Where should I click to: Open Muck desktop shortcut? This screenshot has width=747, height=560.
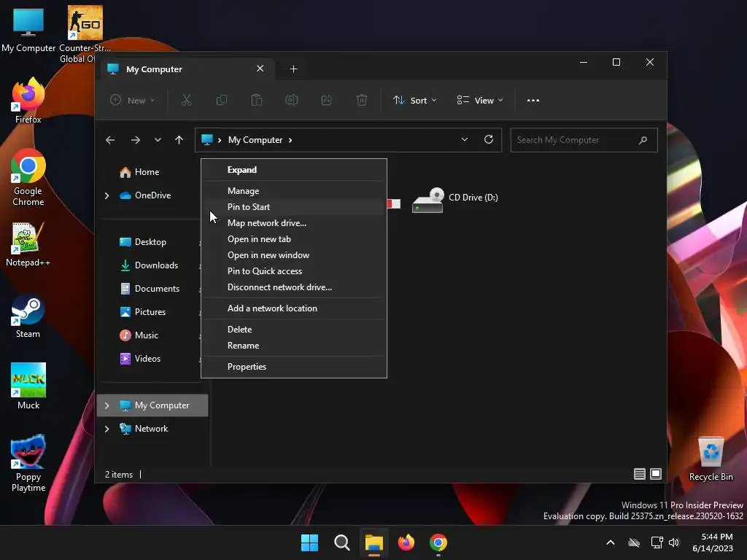point(28,386)
